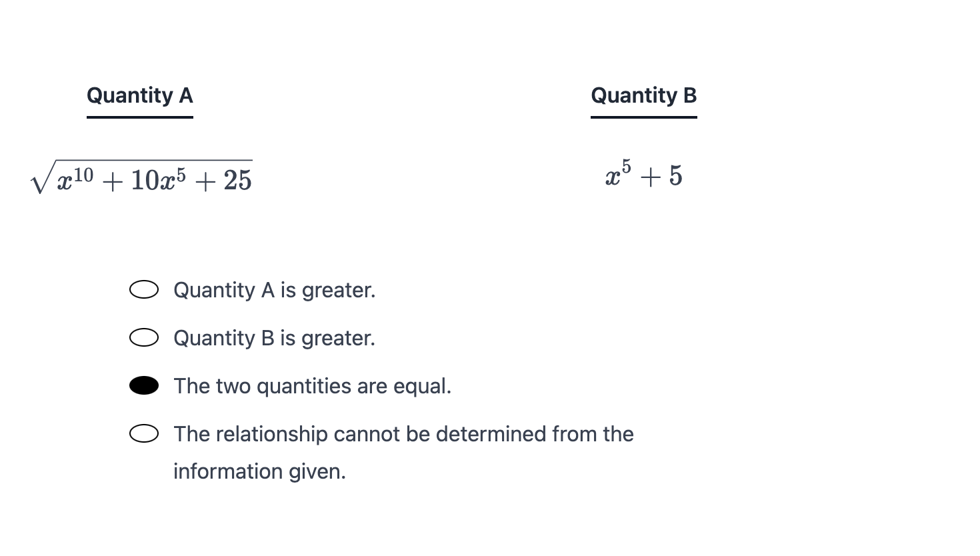Click the x^5 term in Quantity B
The height and width of the screenshot is (556, 980).
tap(618, 175)
